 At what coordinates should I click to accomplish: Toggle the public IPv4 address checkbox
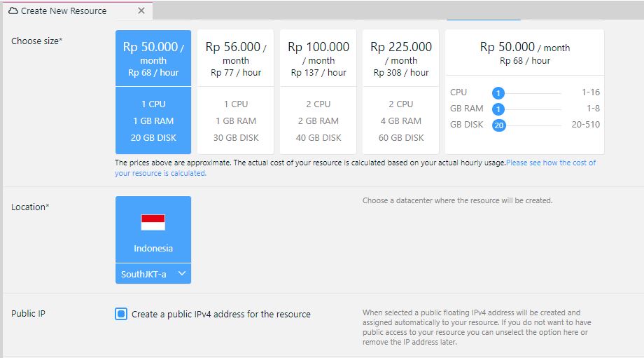[x=121, y=314]
